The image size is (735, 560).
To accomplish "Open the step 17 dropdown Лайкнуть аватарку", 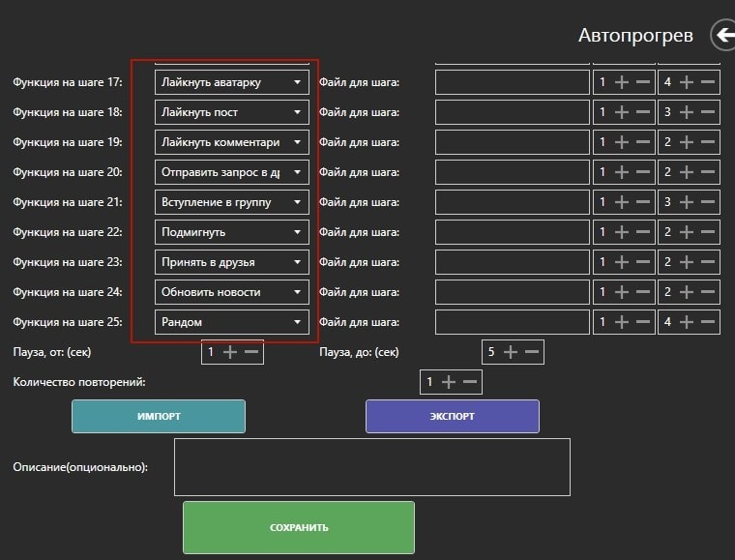I will tap(232, 83).
